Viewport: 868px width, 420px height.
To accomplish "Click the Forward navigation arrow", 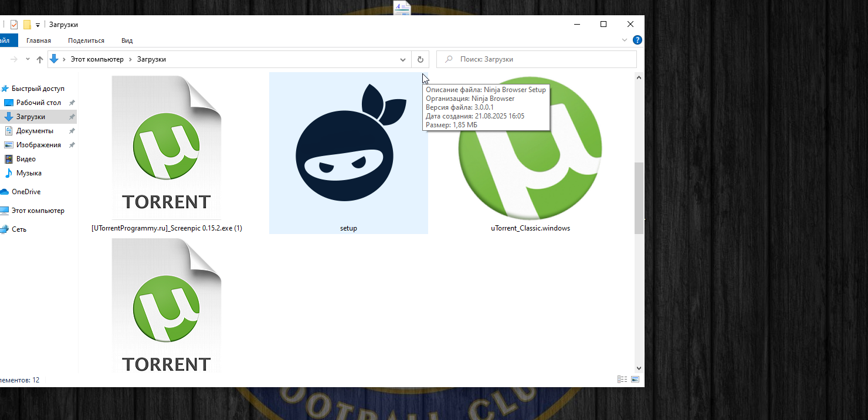I will pyautogui.click(x=13, y=59).
